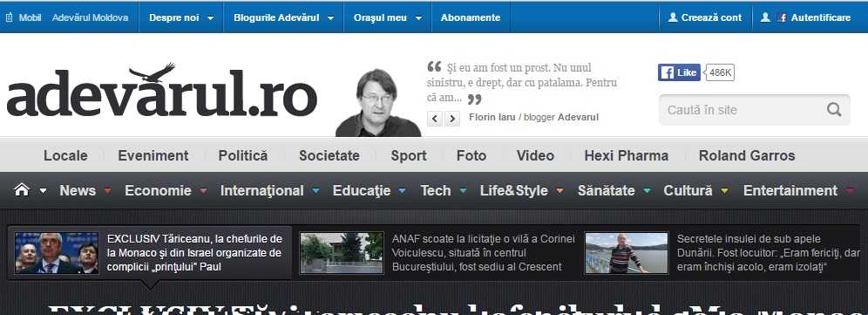Image resolution: width=868 pixels, height=315 pixels.
Task: Read the quote "Și eu am fost un prost"
Action: (x=522, y=83)
